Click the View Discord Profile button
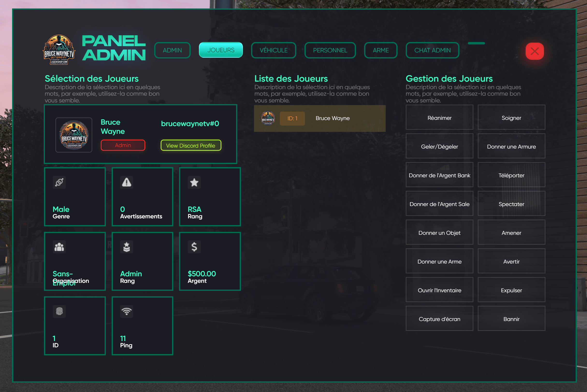Image resolution: width=587 pixels, height=392 pixels. (191, 145)
